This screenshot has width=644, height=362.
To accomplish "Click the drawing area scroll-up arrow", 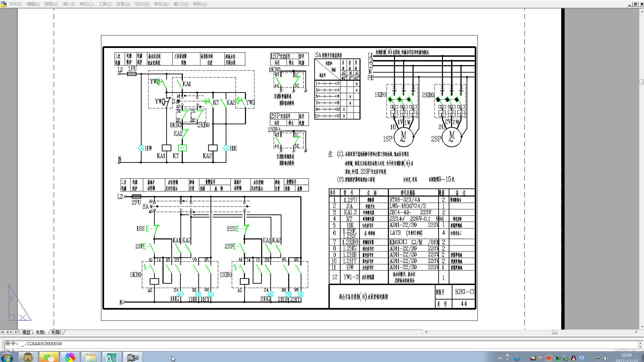I will (642, 11).
